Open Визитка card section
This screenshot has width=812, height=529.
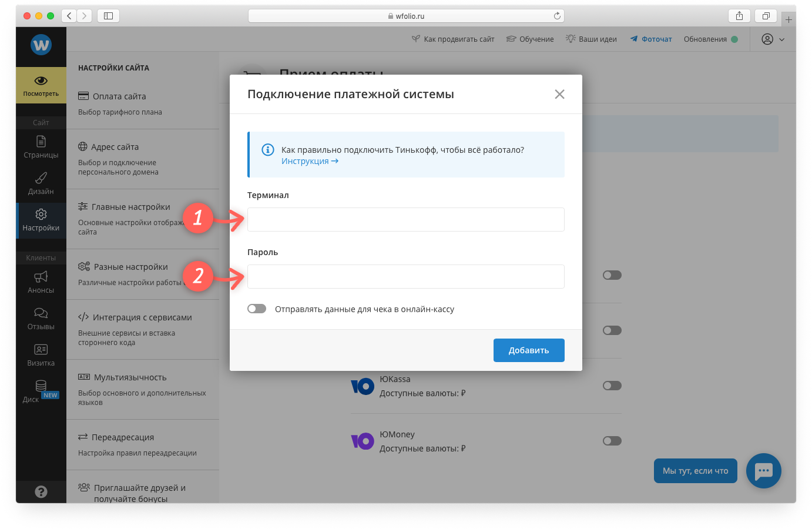(x=41, y=355)
